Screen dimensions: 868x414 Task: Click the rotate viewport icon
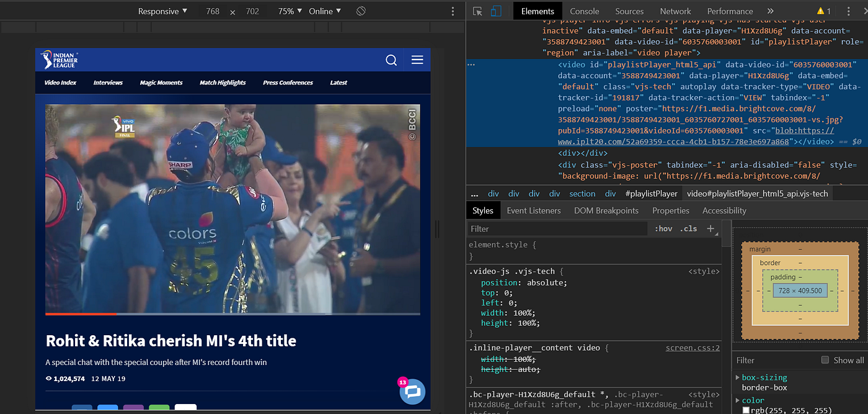pyautogui.click(x=361, y=11)
